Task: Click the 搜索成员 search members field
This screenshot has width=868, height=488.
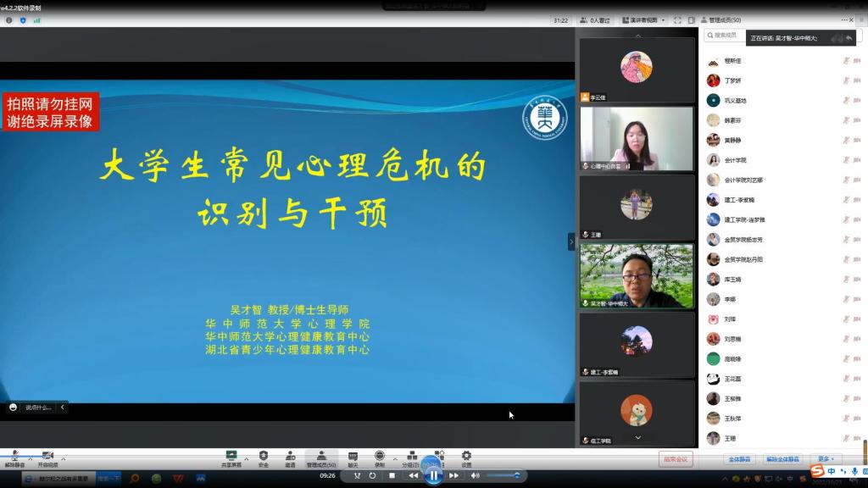Action: pos(727,36)
